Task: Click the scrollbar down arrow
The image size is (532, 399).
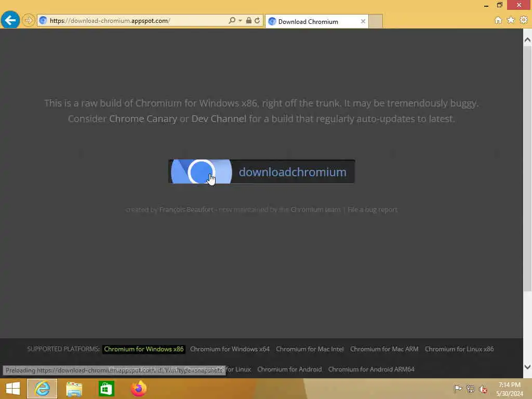Action: (527, 367)
